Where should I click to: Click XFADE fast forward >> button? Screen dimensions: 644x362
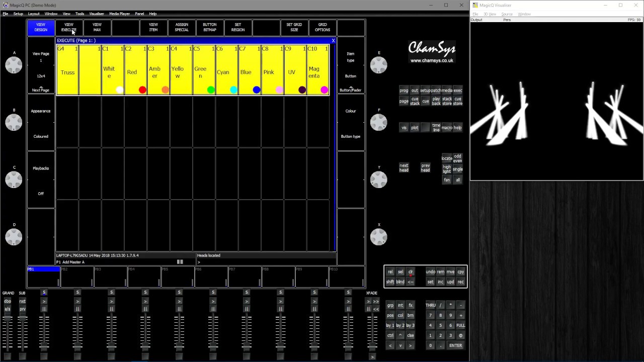click(x=376, y=301)
